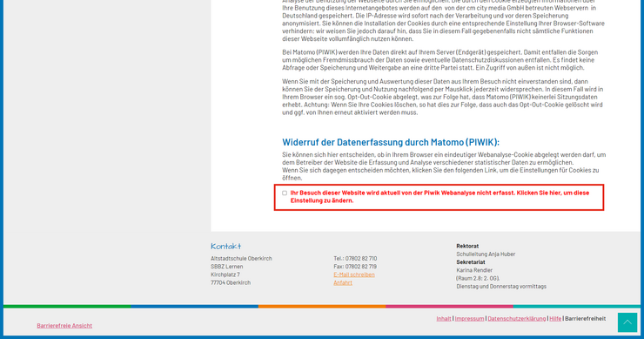Click '(Raum 2.8; 2. OG)' text

click(478, 279)
